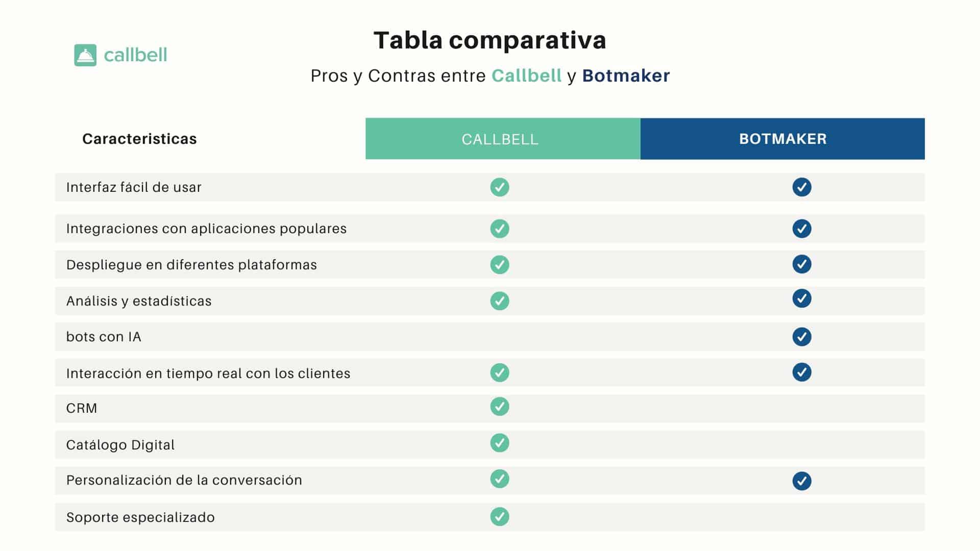
Task: Click Botmaker checkmark for Interfaz fácil de usar
Action: (x=802, y=187)
